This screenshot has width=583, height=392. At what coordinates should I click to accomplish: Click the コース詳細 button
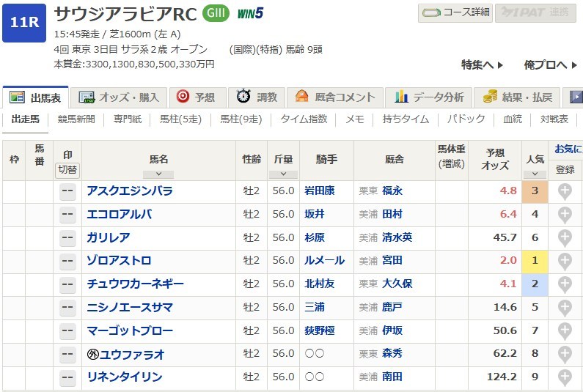point(455,13)
